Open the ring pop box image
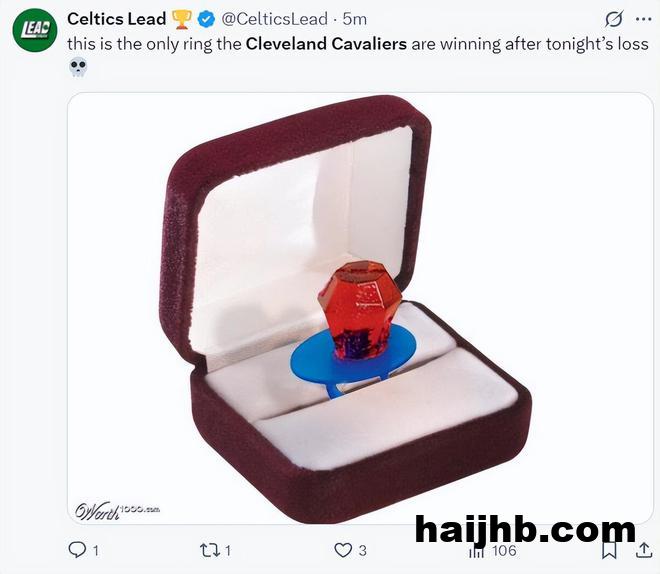 (360, 308)
